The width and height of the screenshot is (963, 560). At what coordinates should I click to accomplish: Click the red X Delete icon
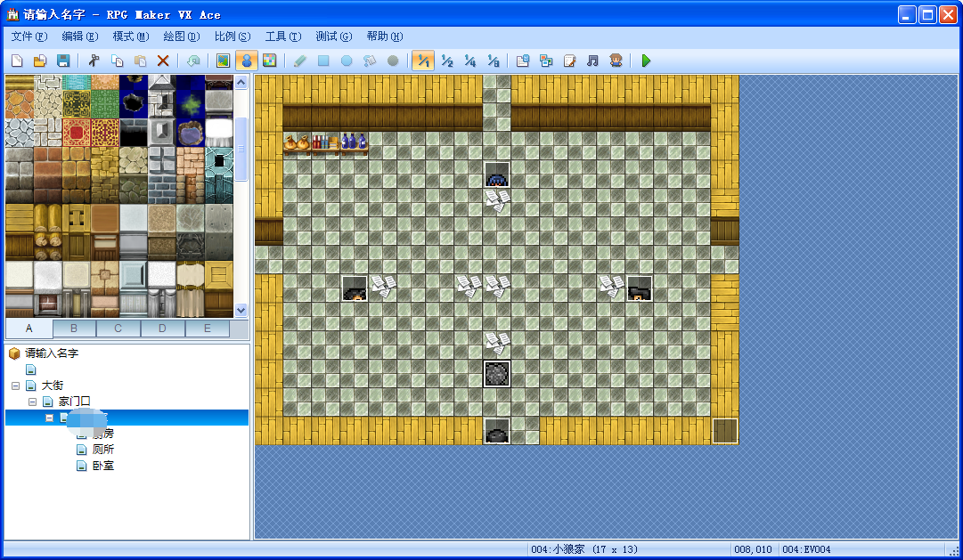pyautogui.click(x=163, y=61)
